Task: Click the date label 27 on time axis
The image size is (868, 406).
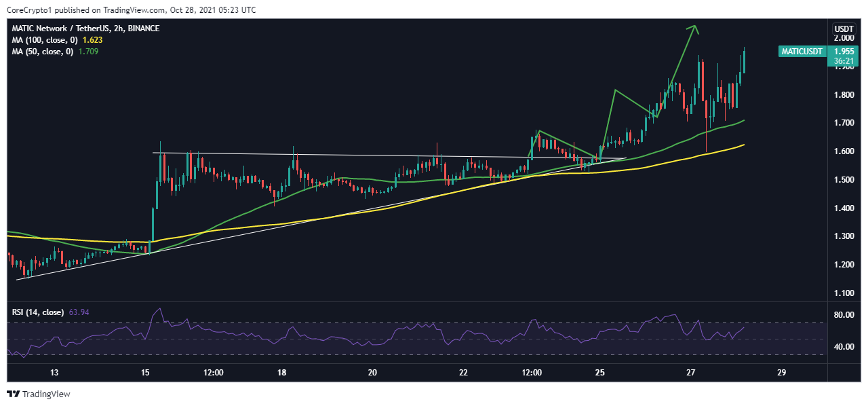Action: coord(690,373)
